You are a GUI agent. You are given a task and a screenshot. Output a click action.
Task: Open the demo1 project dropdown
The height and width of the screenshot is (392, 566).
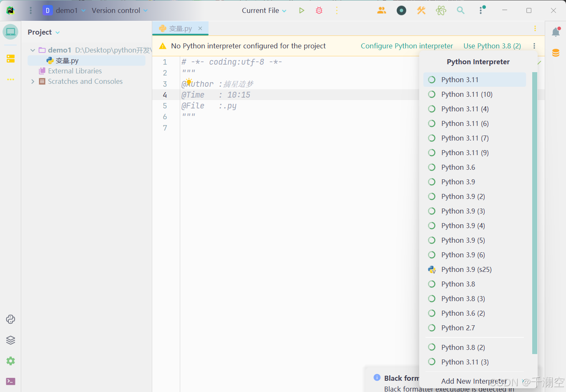(x=64, y=10)
